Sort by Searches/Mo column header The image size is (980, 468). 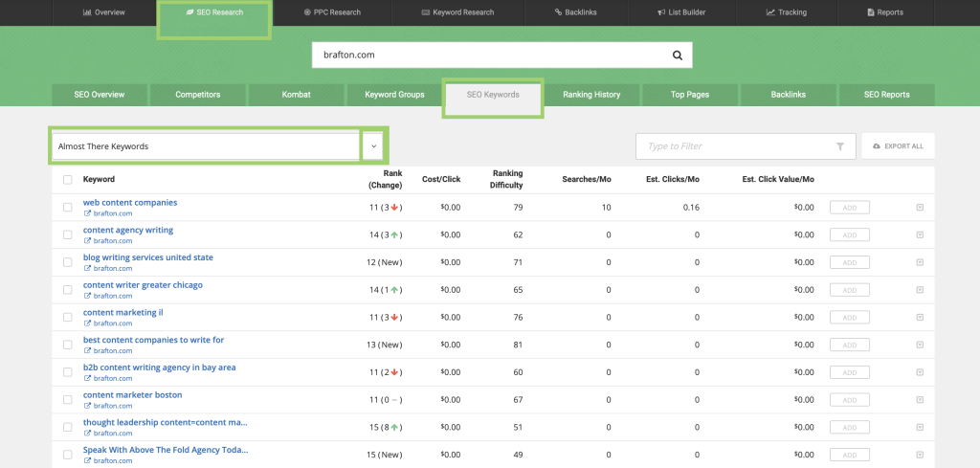pos(587,179)
